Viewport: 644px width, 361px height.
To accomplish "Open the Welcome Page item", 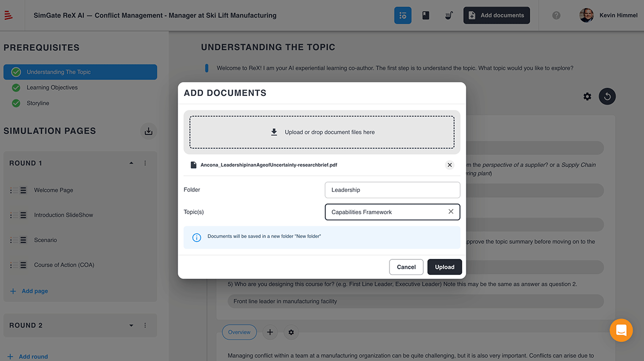I will click(x=53, y=190).
